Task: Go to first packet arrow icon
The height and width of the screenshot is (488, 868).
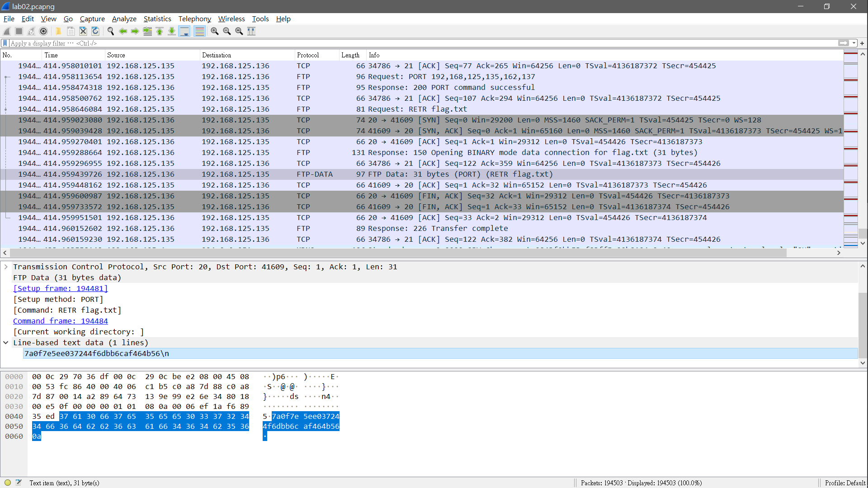Action: click(160, 31)
